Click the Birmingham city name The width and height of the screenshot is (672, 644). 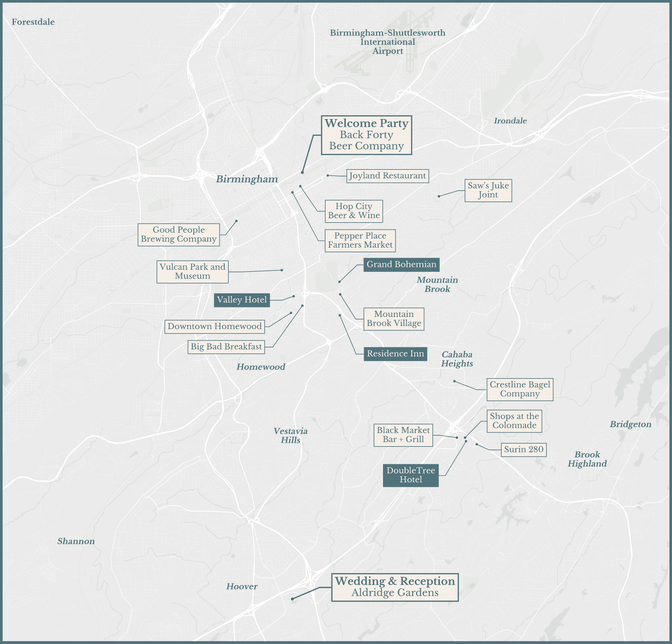(247, 179)
